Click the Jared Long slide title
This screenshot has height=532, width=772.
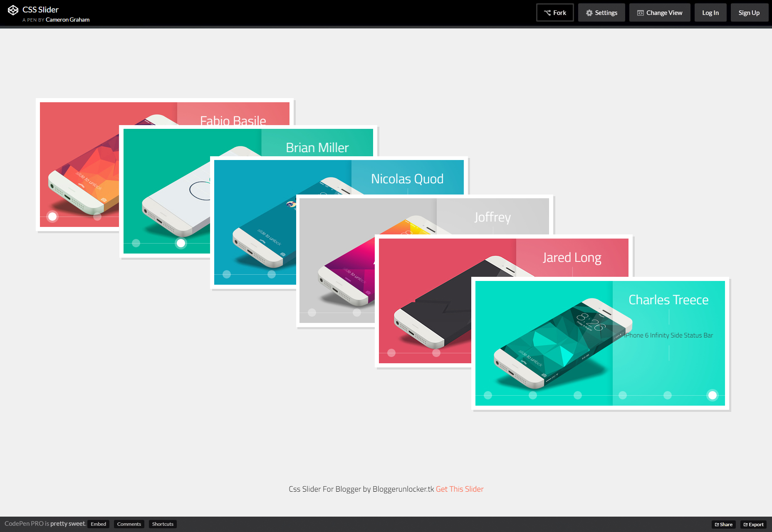pos(572,258)
